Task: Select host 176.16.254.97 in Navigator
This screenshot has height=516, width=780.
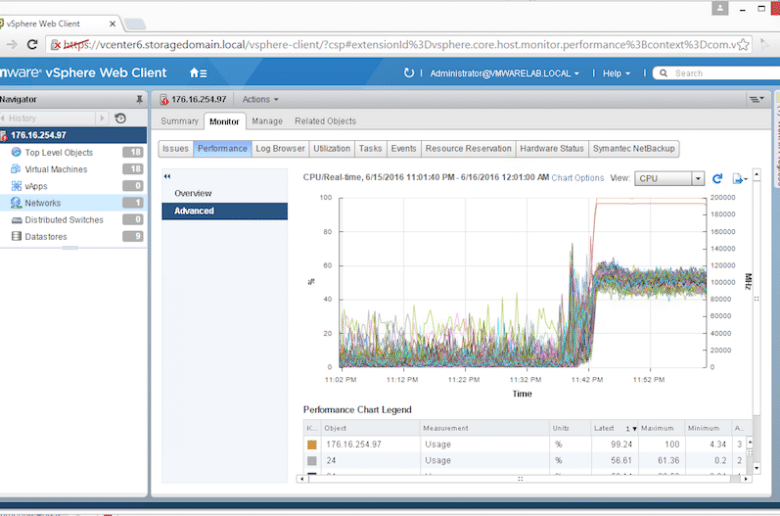Action: tap(73, 135)
